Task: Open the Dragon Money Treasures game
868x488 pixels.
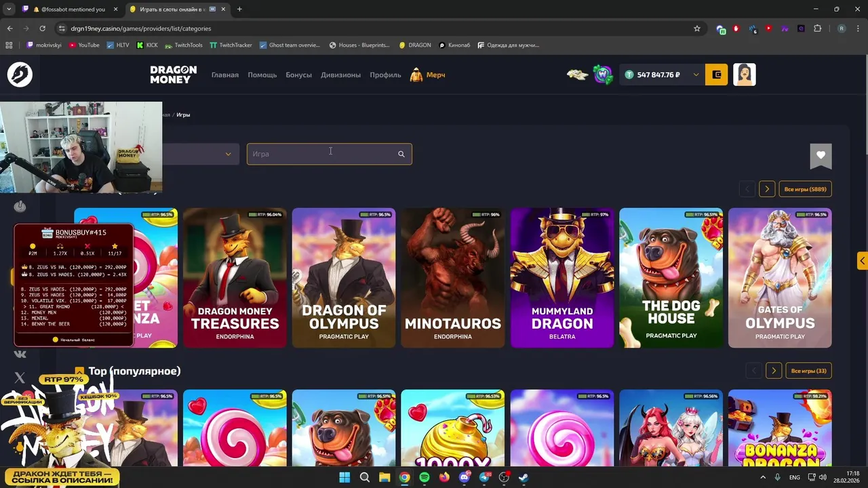Action: 235,278
